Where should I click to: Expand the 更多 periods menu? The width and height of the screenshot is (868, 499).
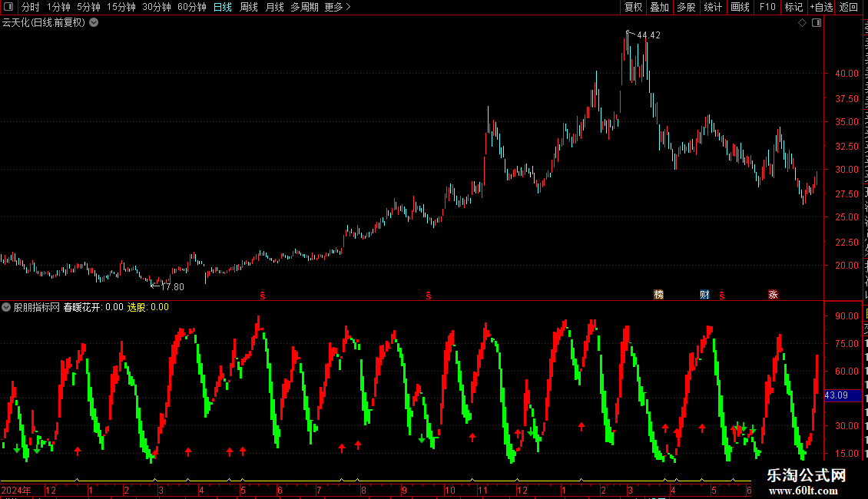pos(337,7)
